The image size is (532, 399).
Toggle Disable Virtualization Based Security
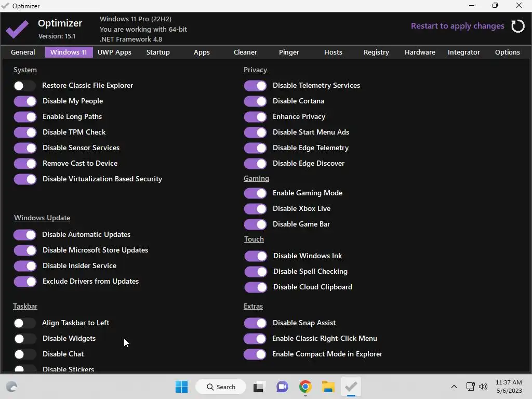point(25,179)
